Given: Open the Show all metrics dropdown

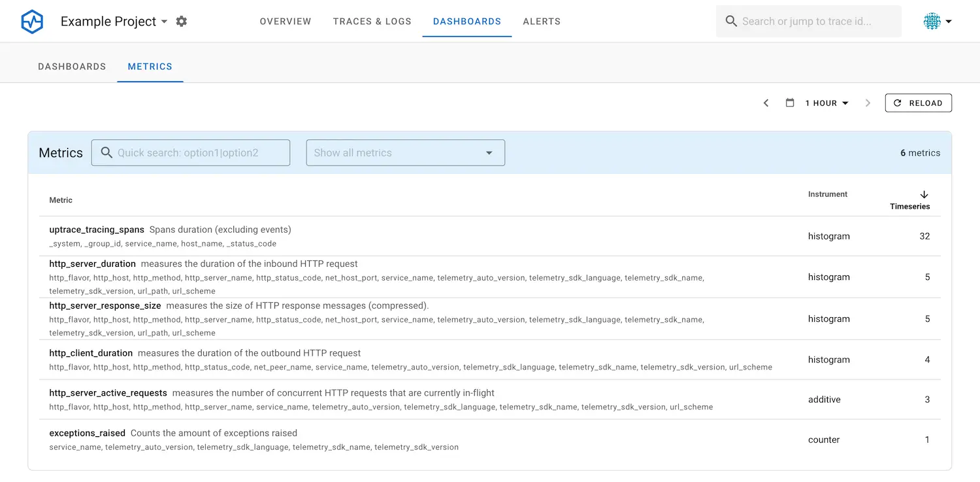Looking at the screenshot, I should pyautogui.click(x=405, y=153).
